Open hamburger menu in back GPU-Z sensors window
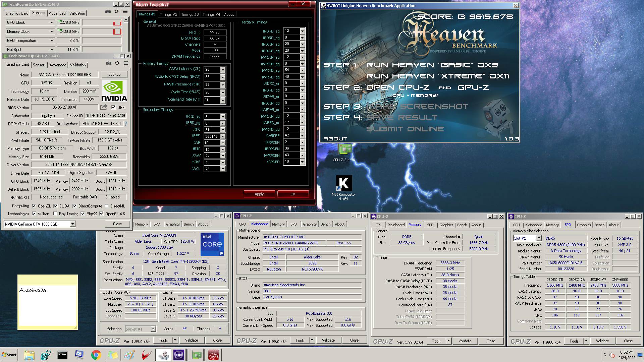This screenshot has height=362, width=644. click(x=125, y=11)
